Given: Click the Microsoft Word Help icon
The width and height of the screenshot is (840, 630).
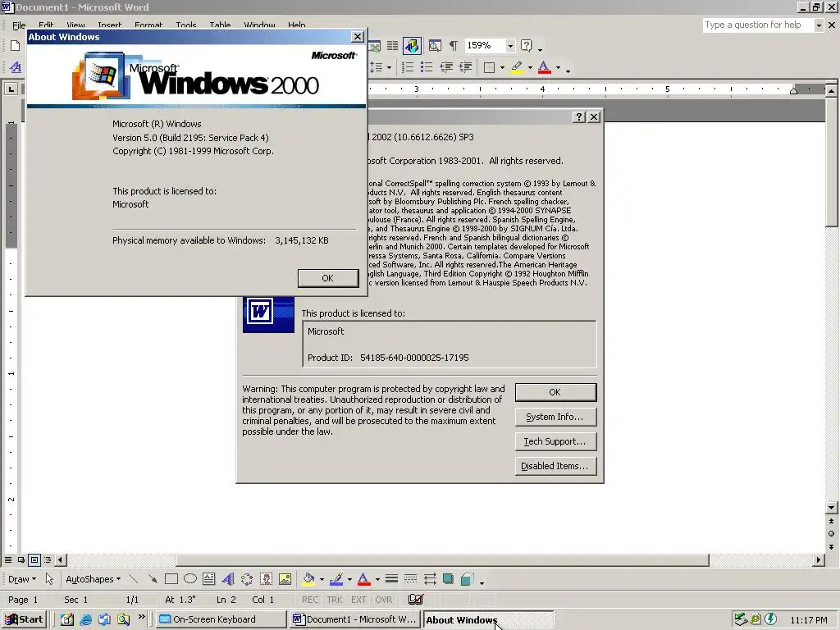Looking at the screenshot, I should (527, 46).
